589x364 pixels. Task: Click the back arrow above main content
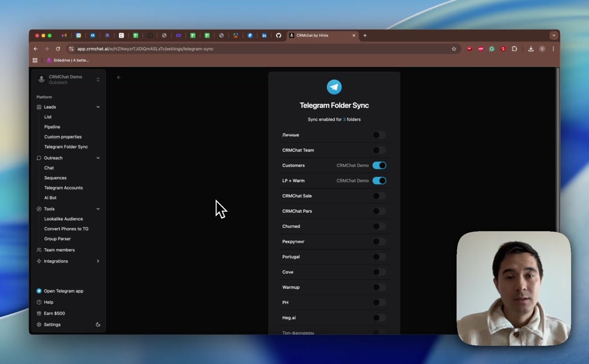coord(119,77)
